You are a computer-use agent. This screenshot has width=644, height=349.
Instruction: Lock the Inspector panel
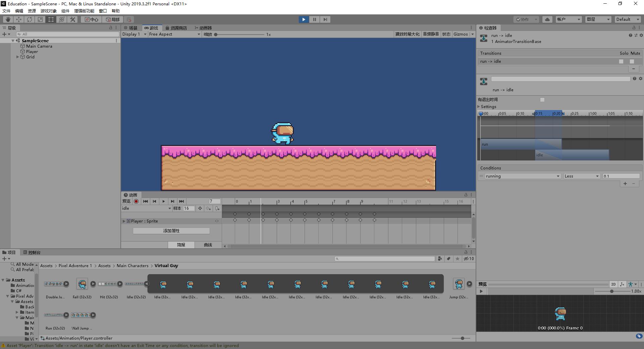pos(634,28)
